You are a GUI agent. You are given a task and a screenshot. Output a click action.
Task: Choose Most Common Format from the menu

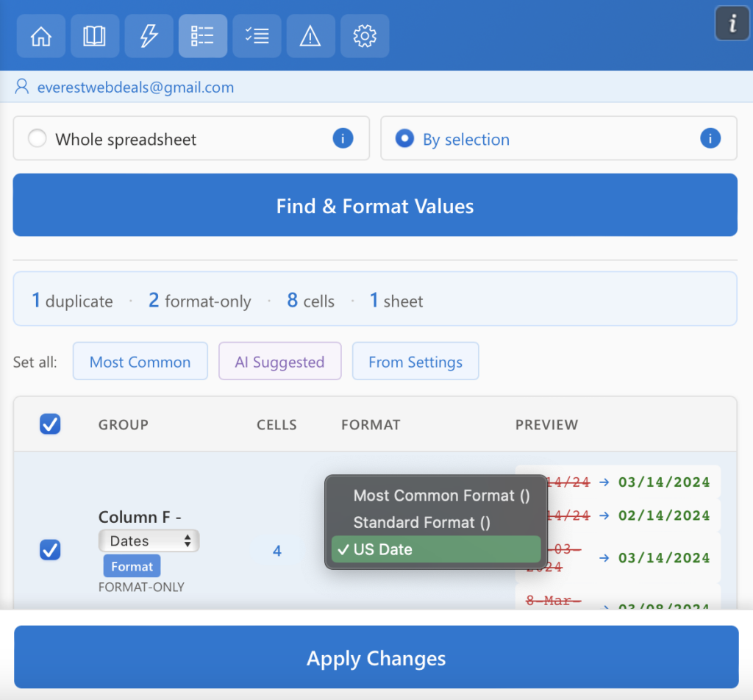point(441,496)
